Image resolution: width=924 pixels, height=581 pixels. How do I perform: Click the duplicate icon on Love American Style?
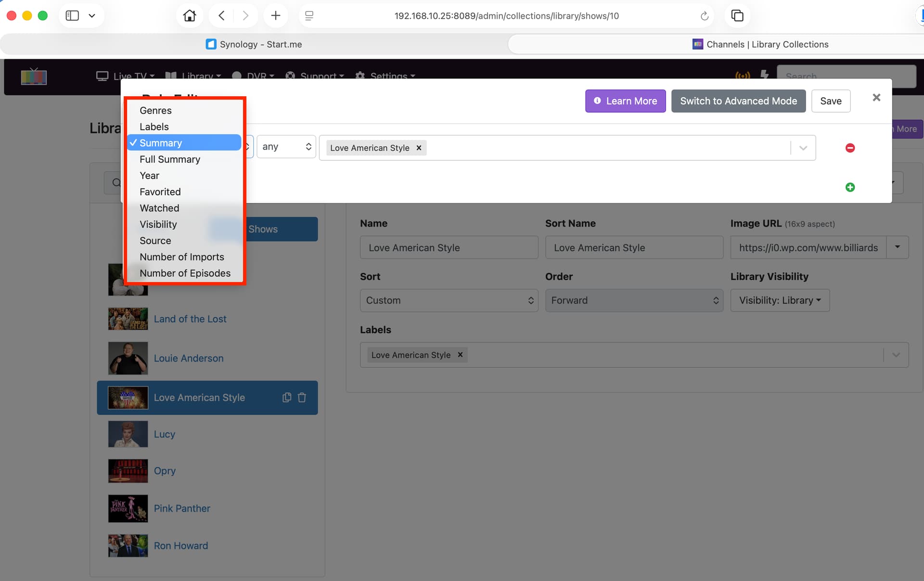point(287,398)
